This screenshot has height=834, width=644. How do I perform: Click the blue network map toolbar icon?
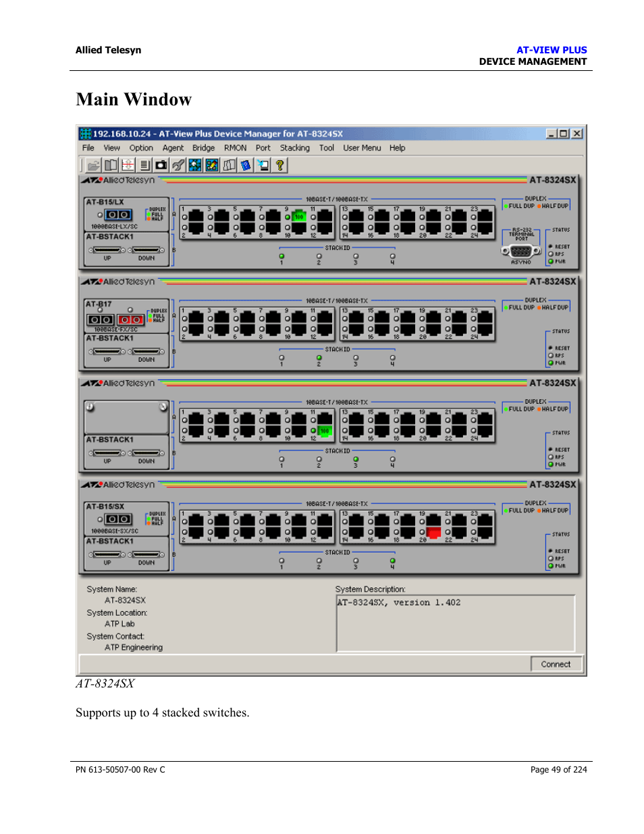(195, 165)
